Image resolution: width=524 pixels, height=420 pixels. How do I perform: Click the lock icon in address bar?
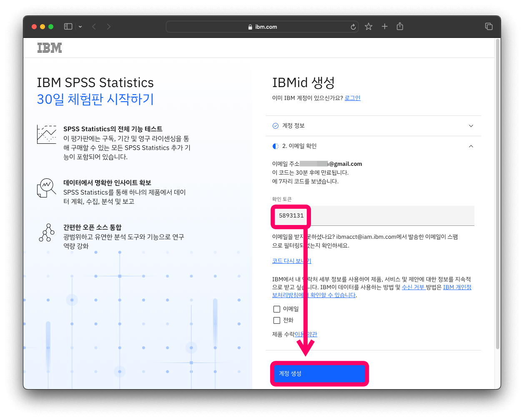point(250,27)
